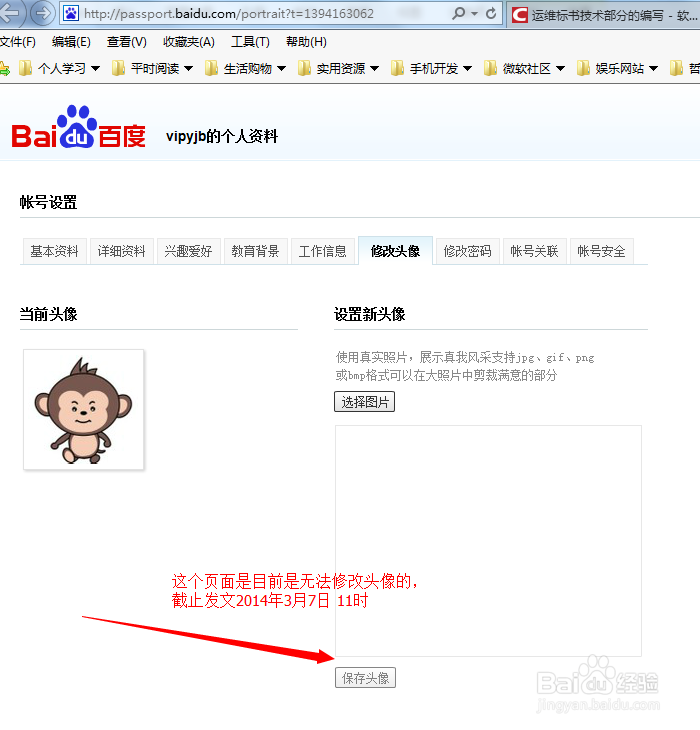Expand the 实用资源 favorites dropdown arrow
This screenshot has height=730, width=700.
[x=375, y=69]
